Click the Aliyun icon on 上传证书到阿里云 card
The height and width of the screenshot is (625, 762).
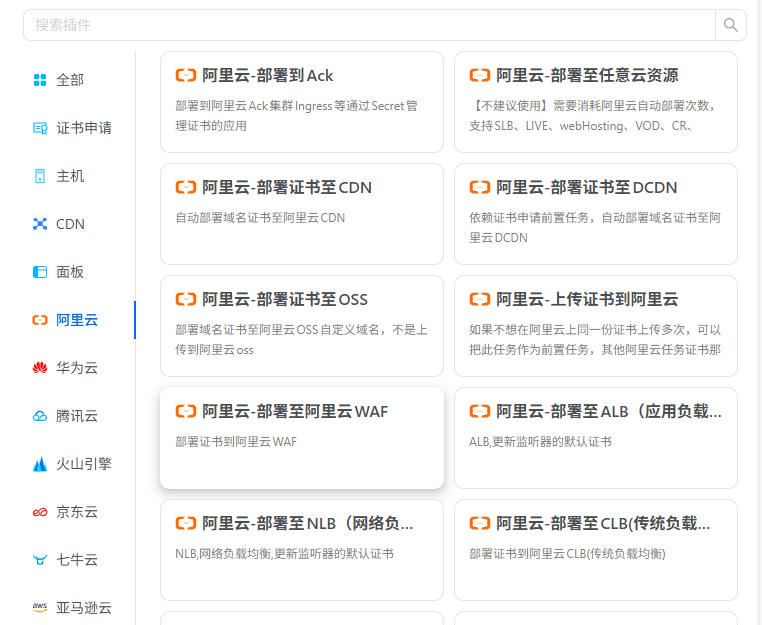point(480,299)
